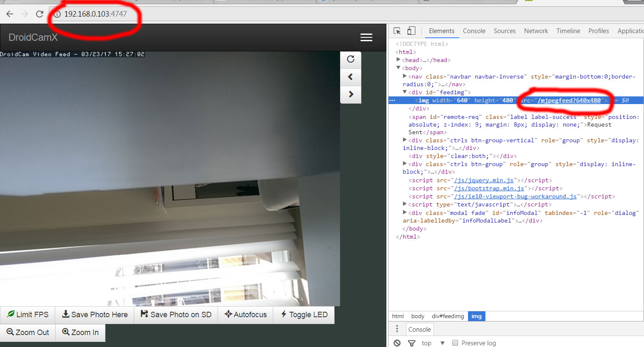Zoom In the camera feed

80,333
